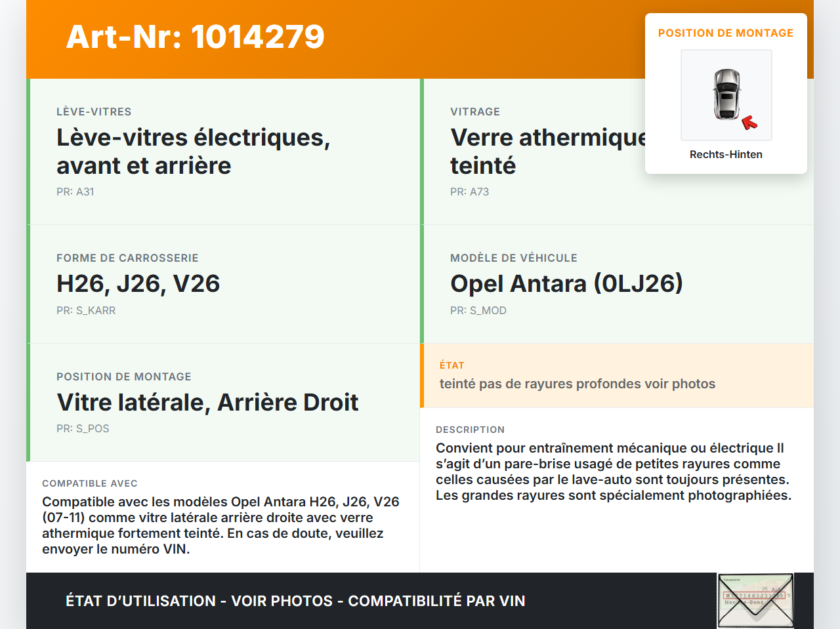Click the PR: S_MOD code

coord(478,310)
